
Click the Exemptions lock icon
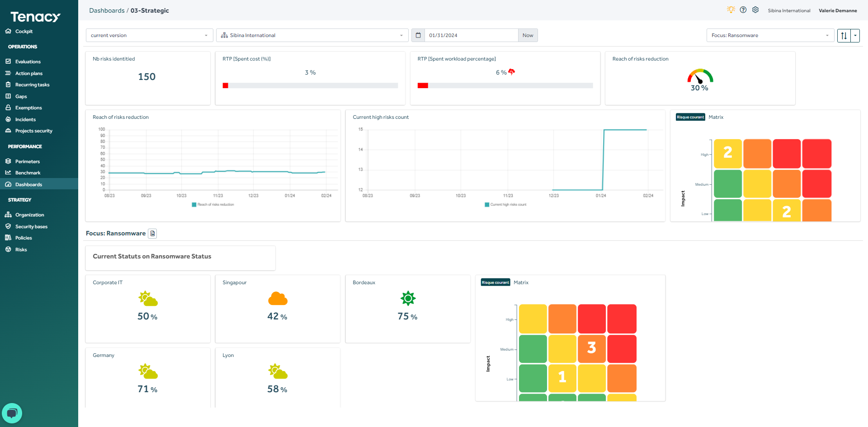click(x=8, y=108)
